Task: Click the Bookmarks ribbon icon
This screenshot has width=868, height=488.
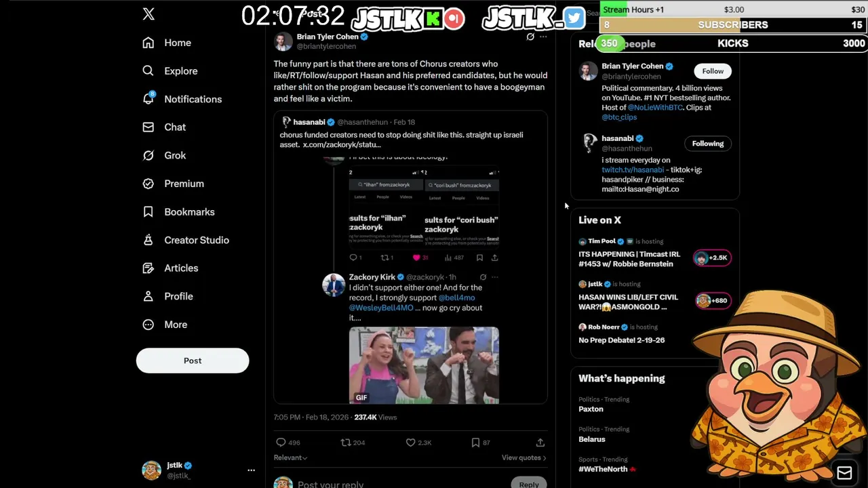Action: (149, 212)
